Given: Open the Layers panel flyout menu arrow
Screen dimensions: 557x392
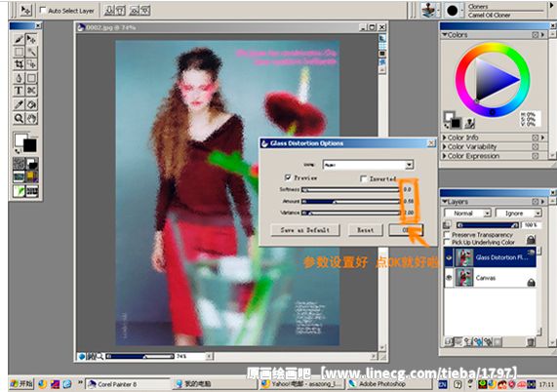Looking at the screenshot, I should click(x=542, y=202).
